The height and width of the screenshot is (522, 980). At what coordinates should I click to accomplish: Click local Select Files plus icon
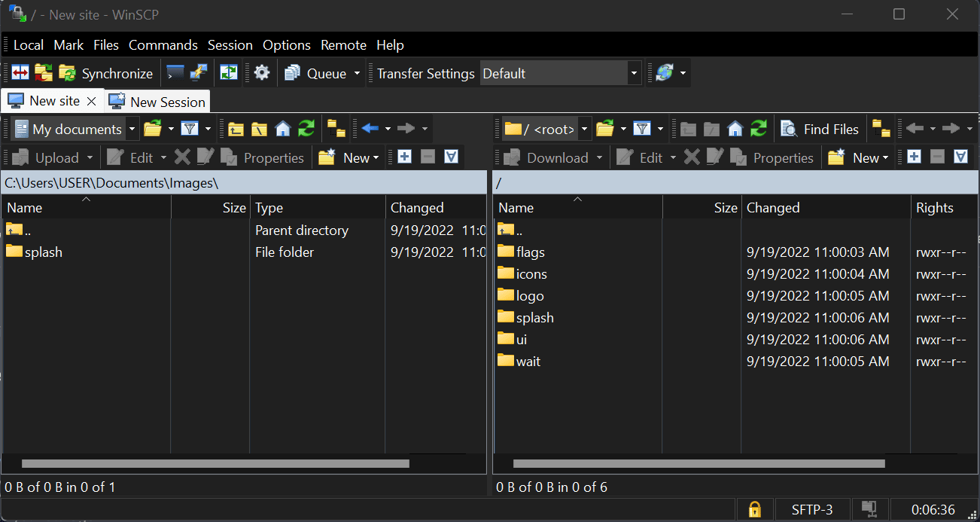[x=404, y=157]
